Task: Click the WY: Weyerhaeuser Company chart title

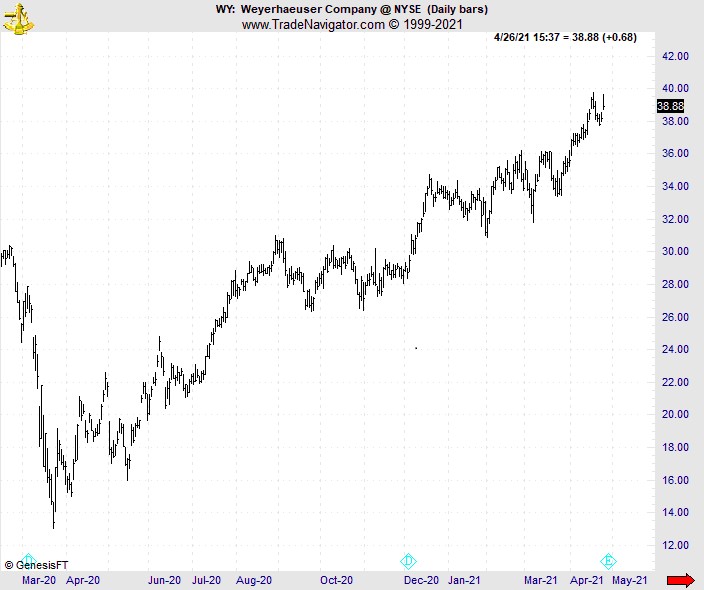Action: (352, 9)
